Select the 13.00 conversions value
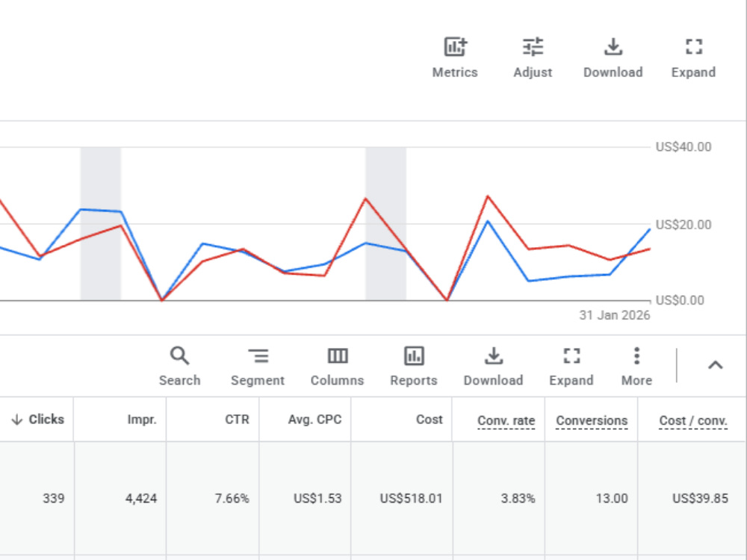Image resolution: width=747 pixels, height=560 pixels. (x=612, y=499)
